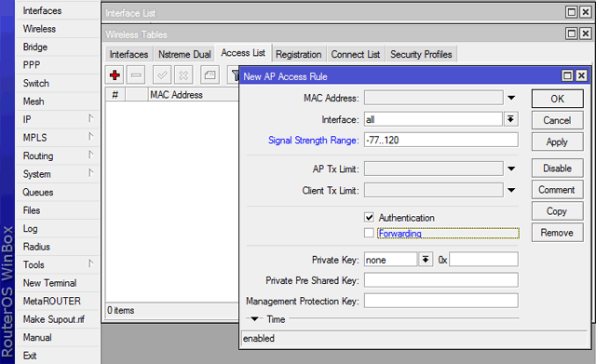Click the cross Disable icon in toolbar
This screenshot has width=596, height=364.
click(x=183, y=74)
